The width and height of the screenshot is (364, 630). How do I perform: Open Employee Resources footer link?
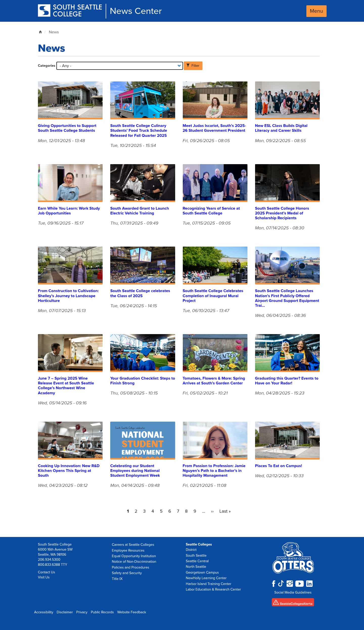pos(128,550)
